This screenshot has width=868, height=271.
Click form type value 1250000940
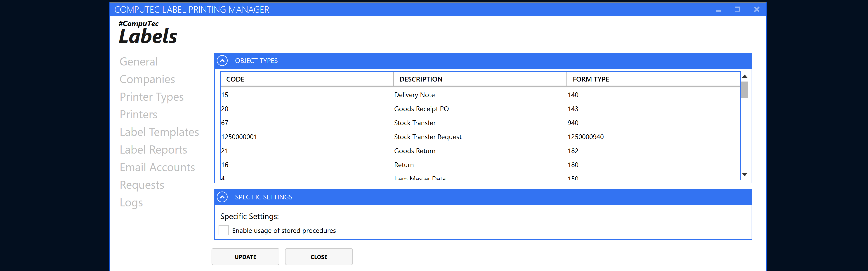586,137
